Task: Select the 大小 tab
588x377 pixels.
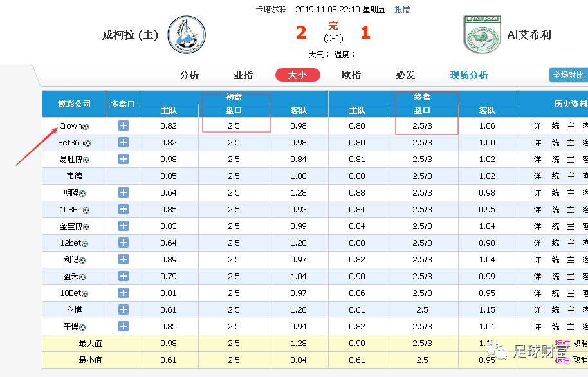Action: (298, 75)
